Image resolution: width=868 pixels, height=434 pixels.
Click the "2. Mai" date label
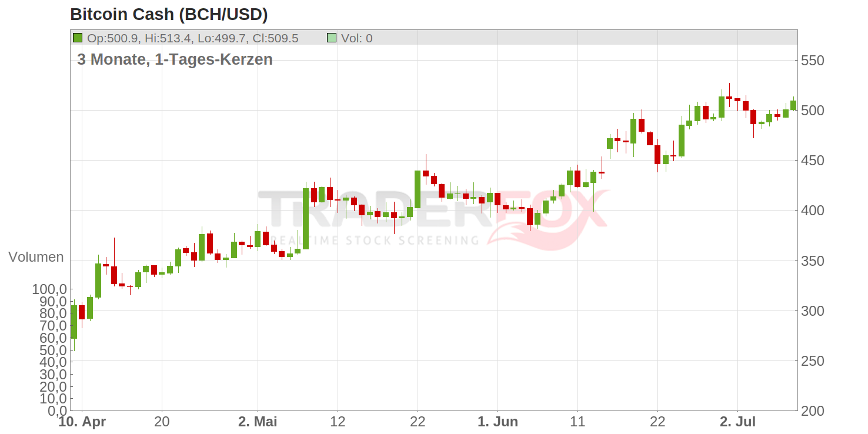[x=258, y=422]
